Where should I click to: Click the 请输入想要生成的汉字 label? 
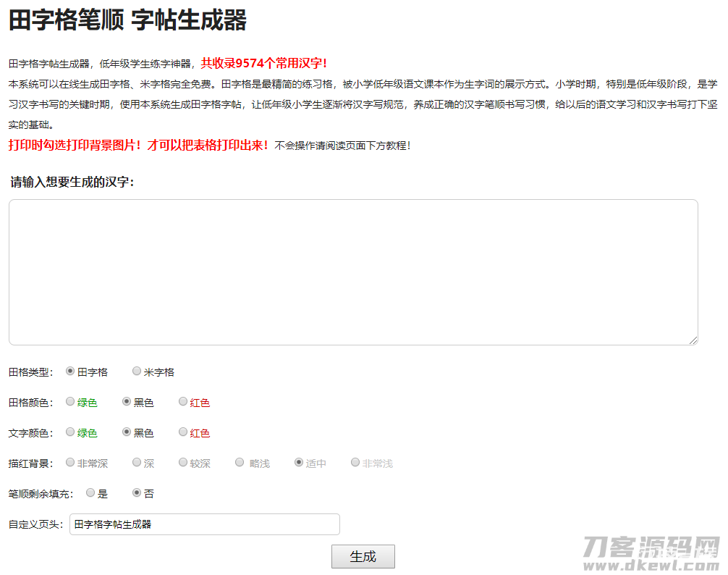(72, 182)
